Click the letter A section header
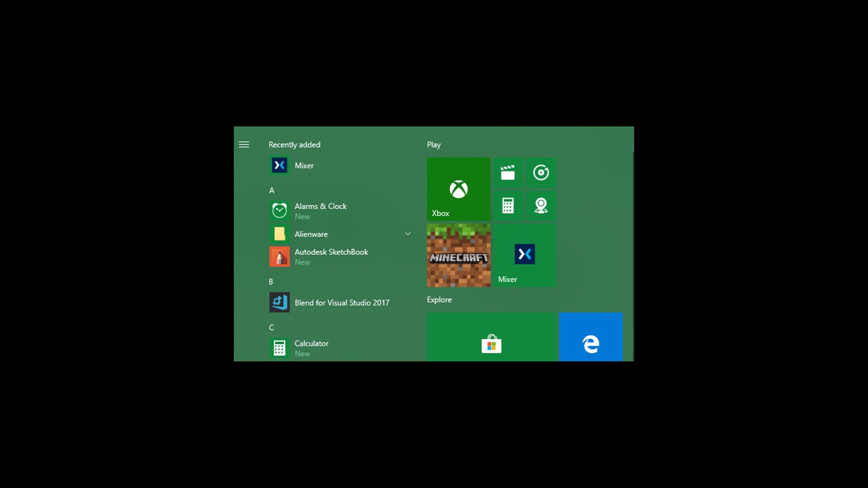 [x=272, y=190]
